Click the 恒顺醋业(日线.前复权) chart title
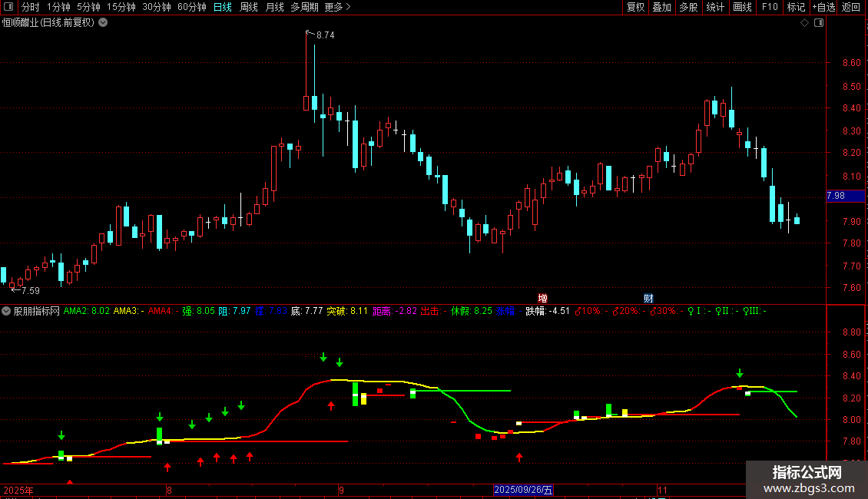 click(x=48, y=23)
